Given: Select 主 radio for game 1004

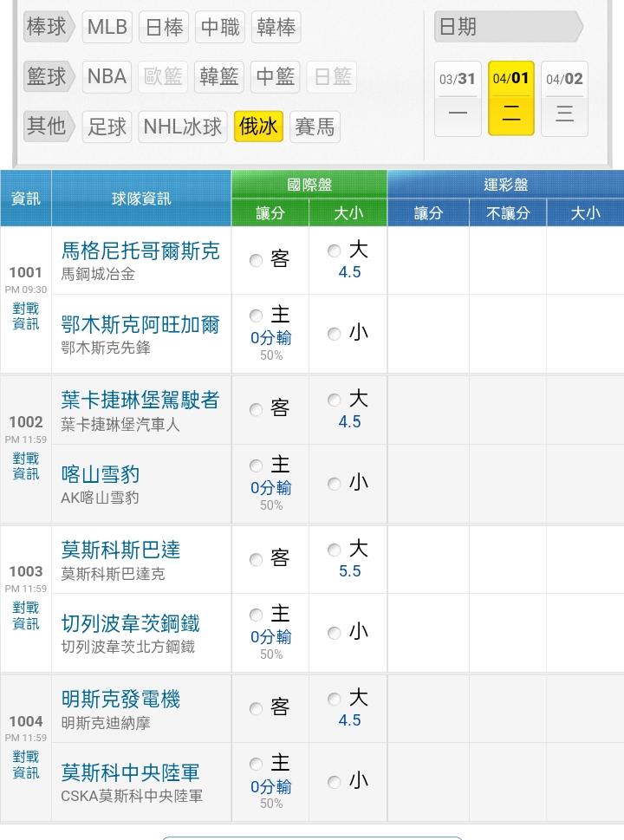Looking at the screenshot, I should (x=256, y=764).
